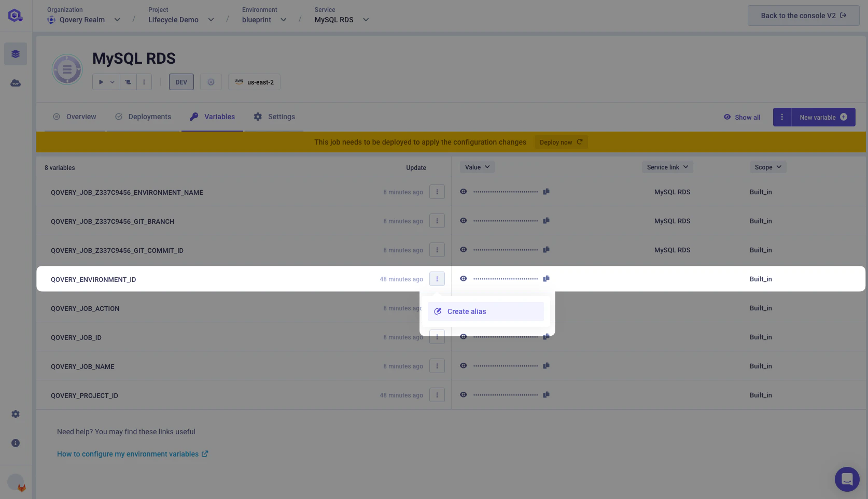Viewport: 868px width, 499px height.
Task: Click the play deploy icon under MySQL RDS
Action: [100, 81]
